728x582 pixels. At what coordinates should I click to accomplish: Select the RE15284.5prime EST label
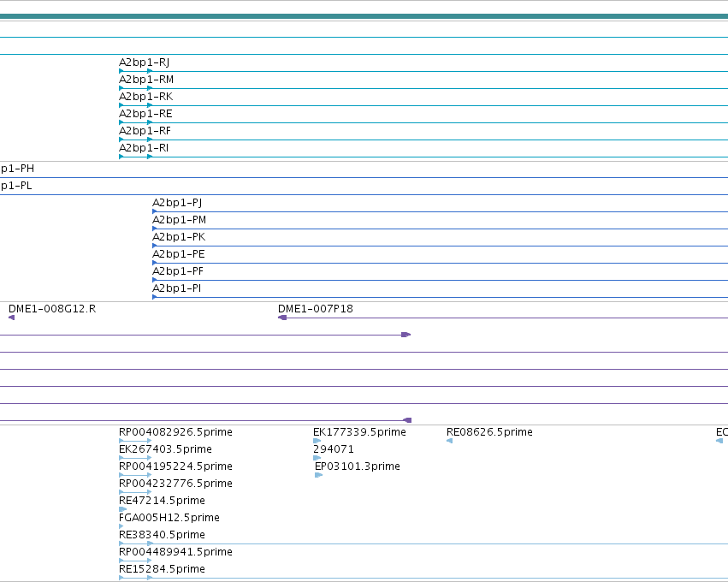162,569
